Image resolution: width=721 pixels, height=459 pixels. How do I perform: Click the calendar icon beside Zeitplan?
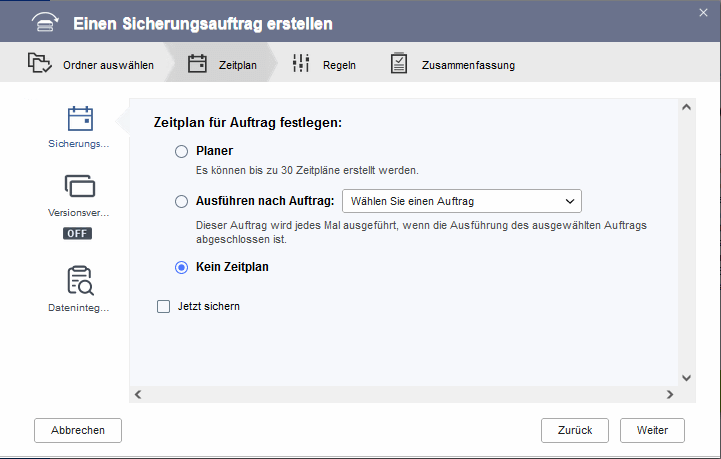pyautogui.click(x=197, y=65)
